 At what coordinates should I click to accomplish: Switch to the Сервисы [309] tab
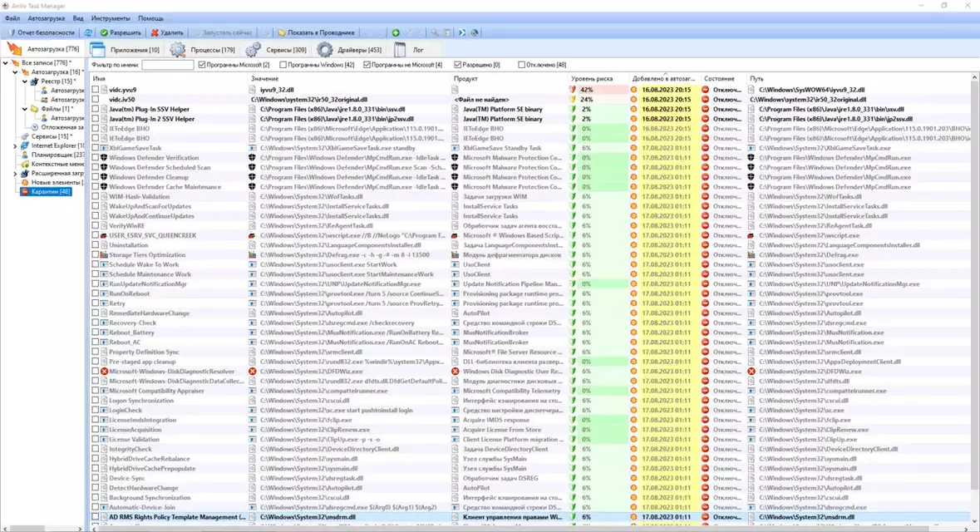coord(277,49)
